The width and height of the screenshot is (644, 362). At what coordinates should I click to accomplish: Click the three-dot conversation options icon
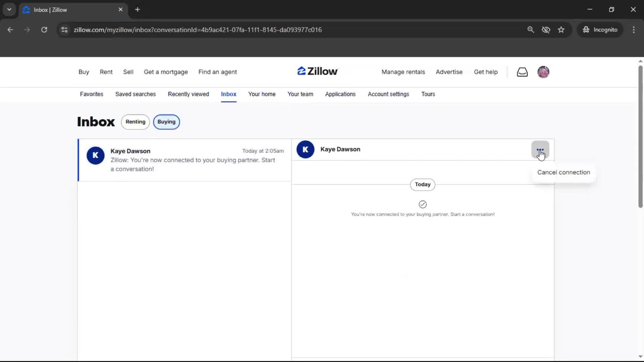coord(540,150)
